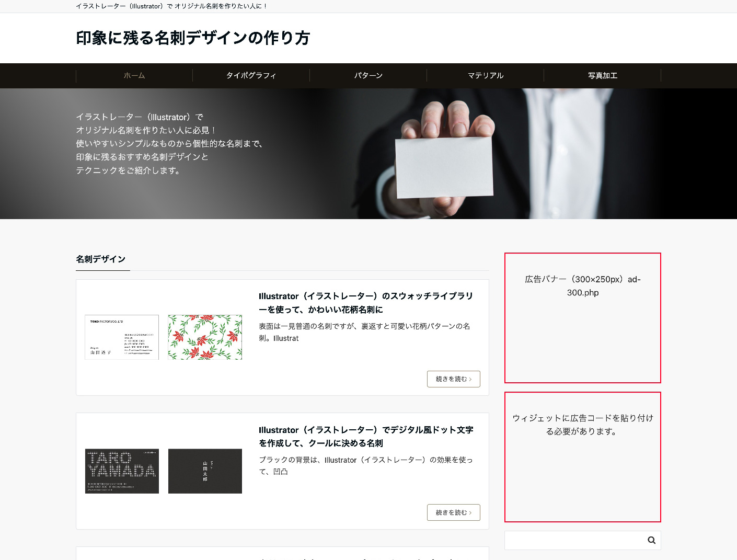The width and height of the screenshot is (737, 560).
Task: Click 続きを読む on the dot-letter card article
Action: coord(453,512)
